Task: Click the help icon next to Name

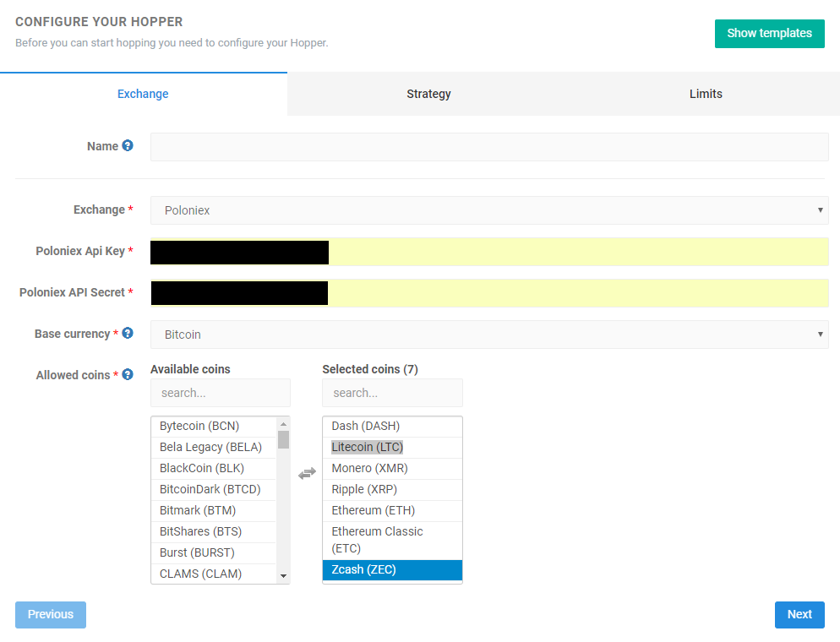Action: click(x=128, y=145)
